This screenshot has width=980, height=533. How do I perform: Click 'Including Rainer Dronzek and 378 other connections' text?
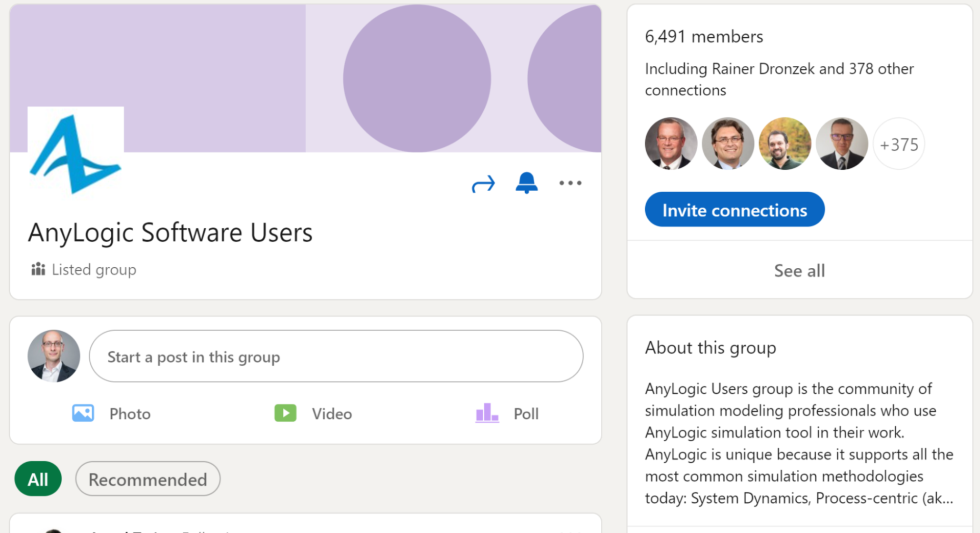click(779, 79)
